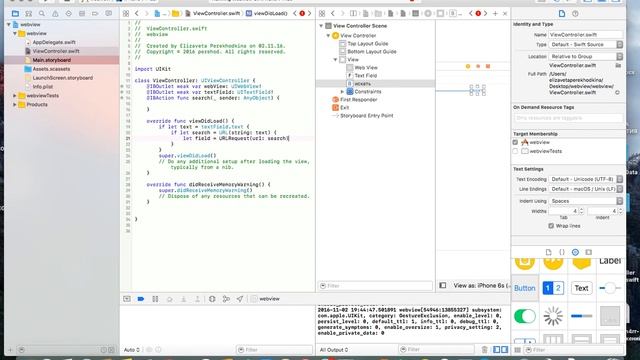Show the Code Snippet library
640x360 pixels.
tap(562, 252)
